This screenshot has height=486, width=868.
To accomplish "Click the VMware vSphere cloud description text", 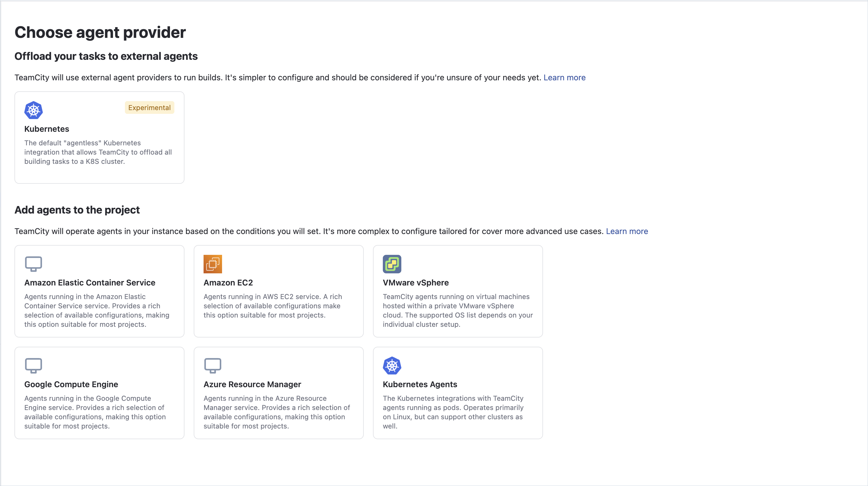I will [x=458, y=311].
